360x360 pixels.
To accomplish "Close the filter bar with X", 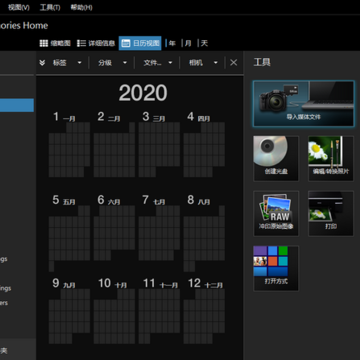I will click(x=234, y=63).
